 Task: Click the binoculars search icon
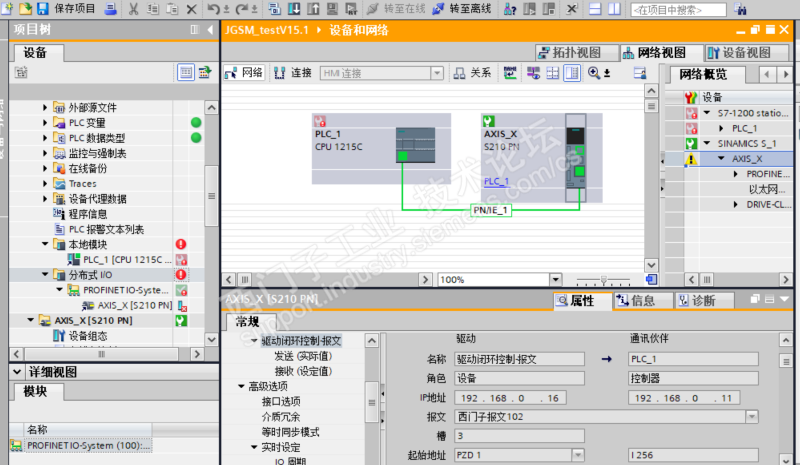pyautogui.click(x=740, y=9)
